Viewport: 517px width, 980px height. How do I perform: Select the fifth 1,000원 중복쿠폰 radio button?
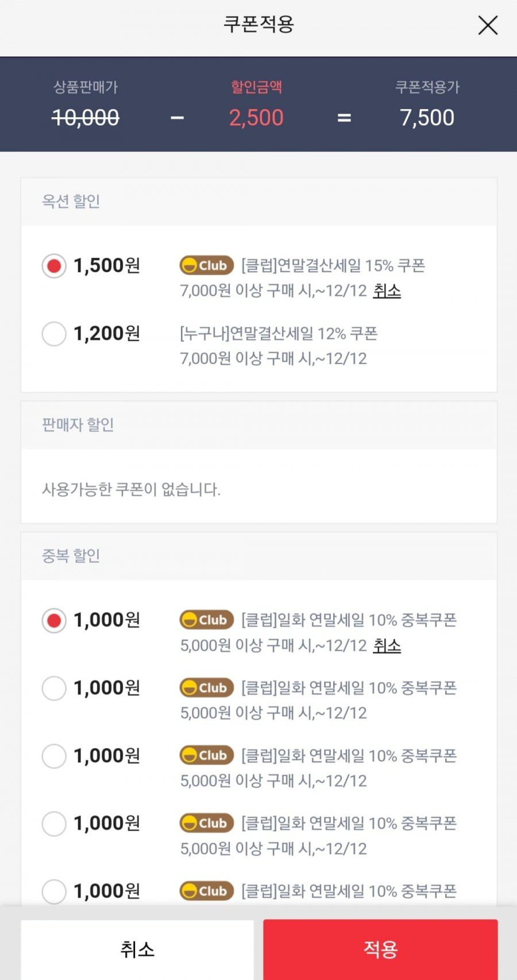point(54,892)
